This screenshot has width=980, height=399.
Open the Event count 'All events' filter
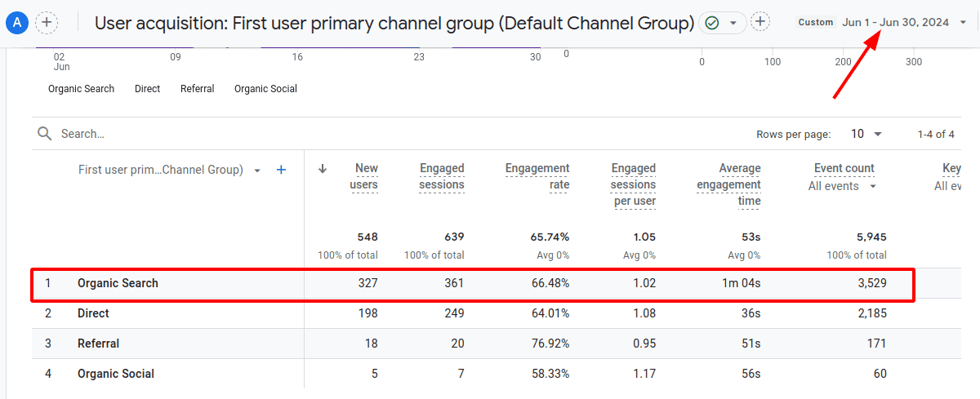tap(844, 186)
